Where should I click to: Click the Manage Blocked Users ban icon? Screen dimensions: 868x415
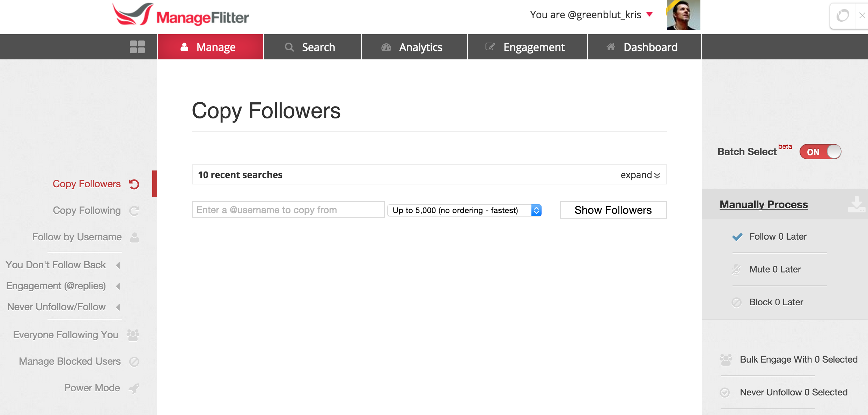pyautogui.click(x=134, y=362)
